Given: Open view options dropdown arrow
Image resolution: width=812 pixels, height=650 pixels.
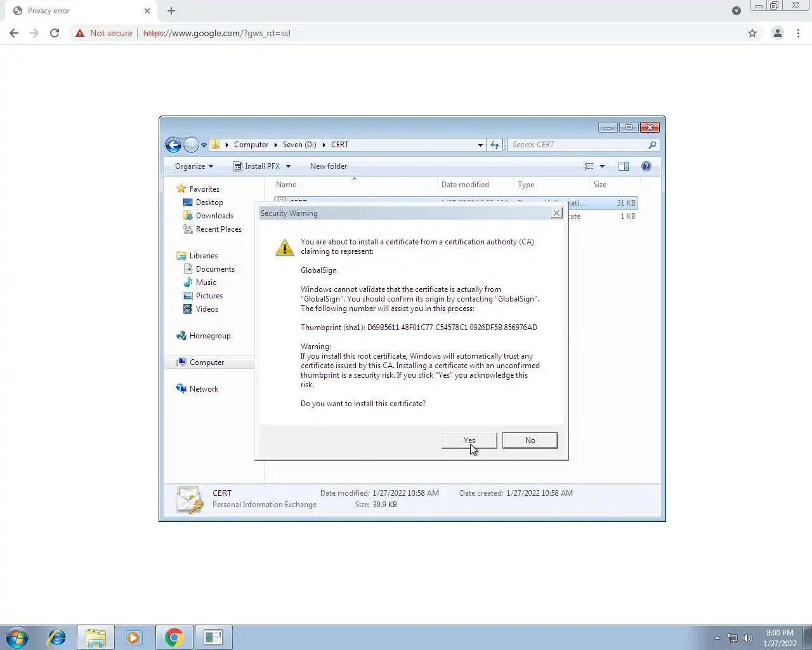Looking at the screenshot, I should (602, 166).
